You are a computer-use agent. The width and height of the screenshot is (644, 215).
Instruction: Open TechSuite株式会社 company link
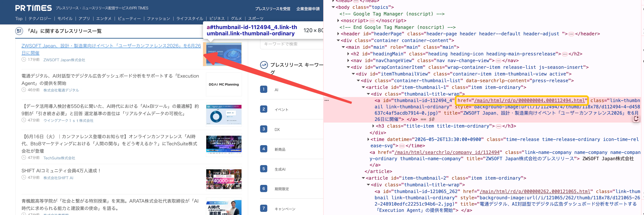pyautogui.click(x=59, y=158)
